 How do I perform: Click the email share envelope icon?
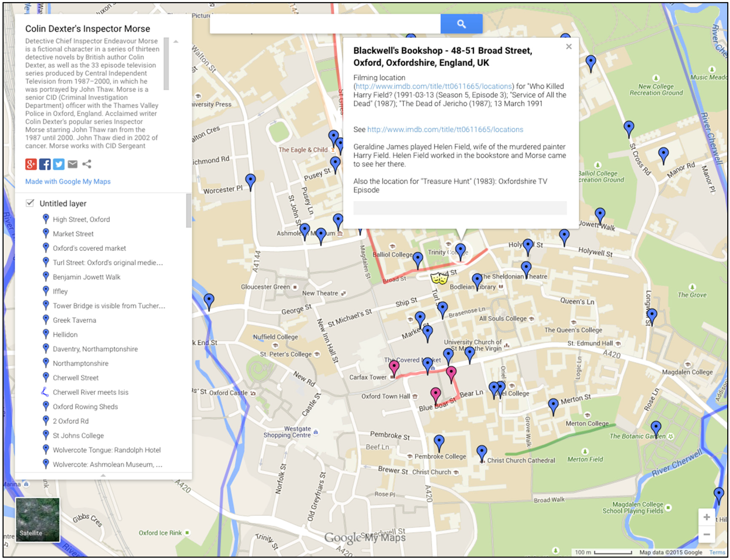(73, 164)
